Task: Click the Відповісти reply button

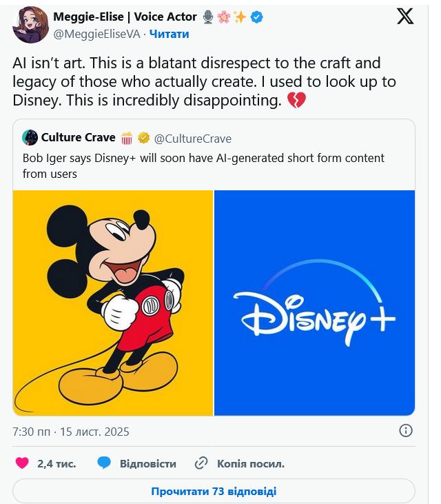Action: click(x=147, y=463)
